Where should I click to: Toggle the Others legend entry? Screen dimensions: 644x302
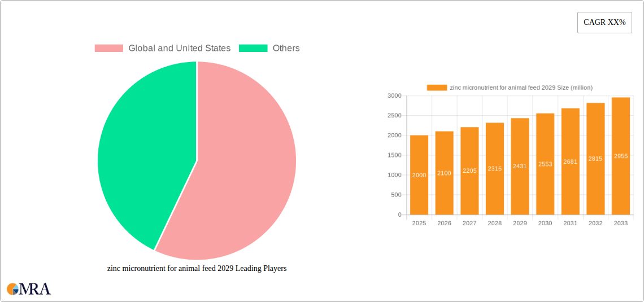(x=269, y=48)
